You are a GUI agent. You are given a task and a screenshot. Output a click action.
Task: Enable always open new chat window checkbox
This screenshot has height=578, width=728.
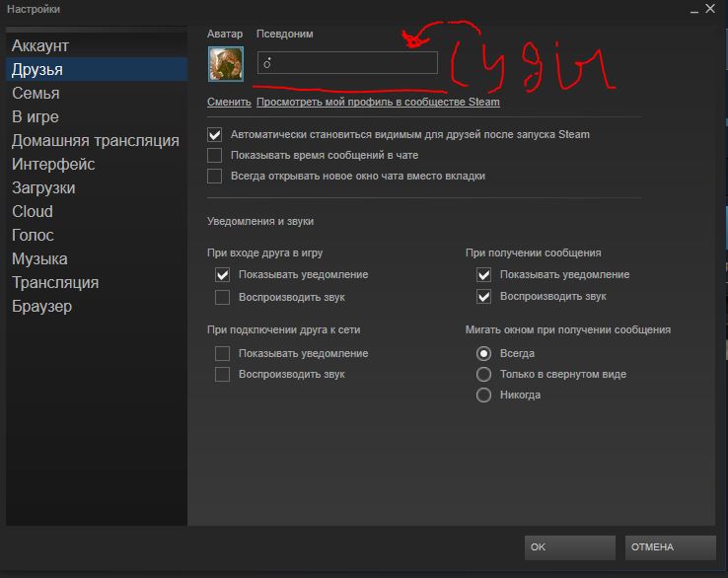[x=215, y=176]
